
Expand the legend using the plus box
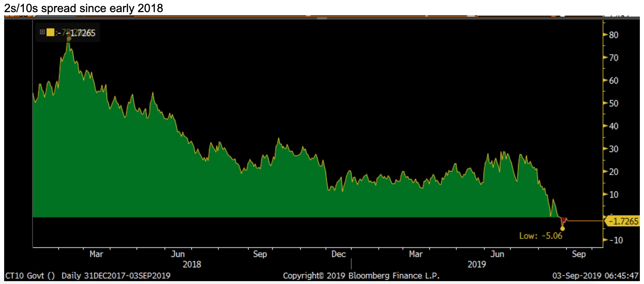(x=42, y=32)
